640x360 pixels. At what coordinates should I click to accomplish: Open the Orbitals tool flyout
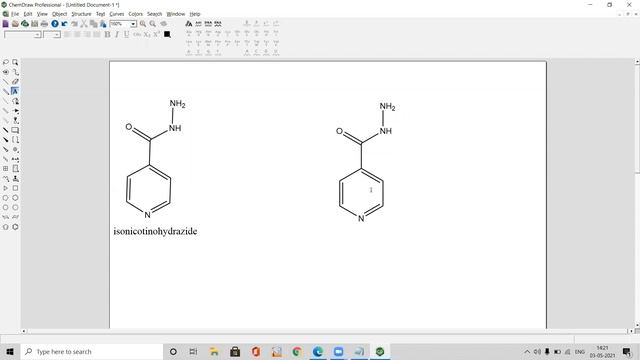point(15,120)
